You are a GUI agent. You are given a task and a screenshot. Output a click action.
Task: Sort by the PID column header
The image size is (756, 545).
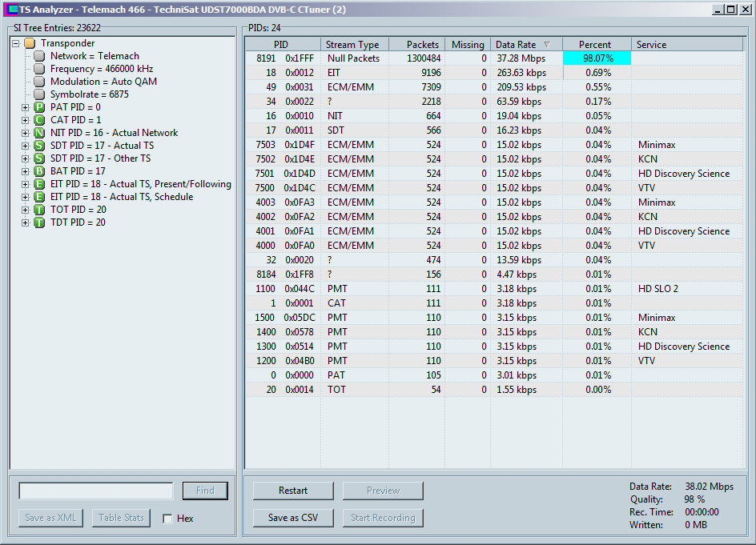(x=283, y=44)
